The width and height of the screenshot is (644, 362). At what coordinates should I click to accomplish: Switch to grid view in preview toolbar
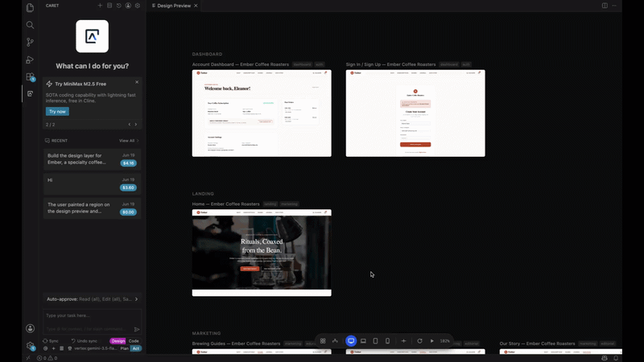pyautogui.click(x=323, y=341)
